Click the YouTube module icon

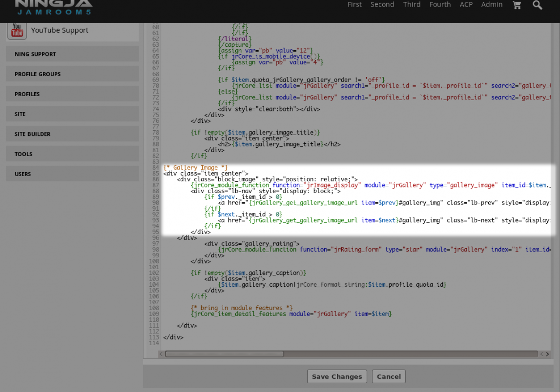(17, 31)
